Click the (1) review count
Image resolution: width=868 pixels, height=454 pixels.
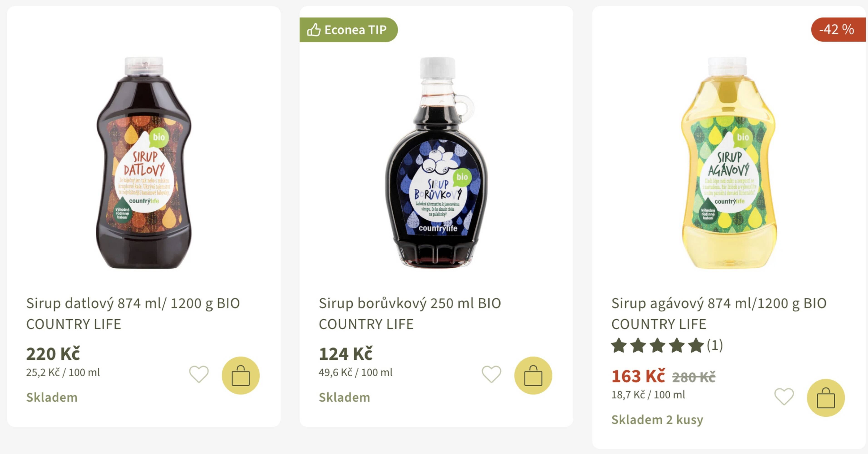coord(715,345)
